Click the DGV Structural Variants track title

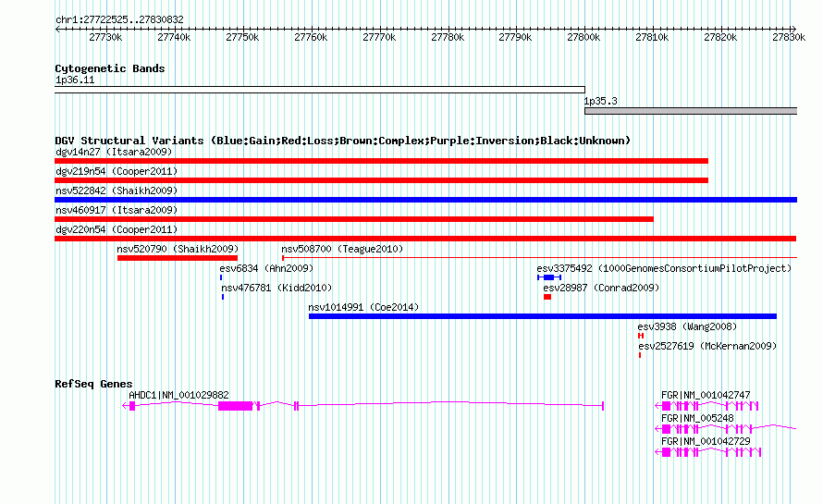pos(343,141)
